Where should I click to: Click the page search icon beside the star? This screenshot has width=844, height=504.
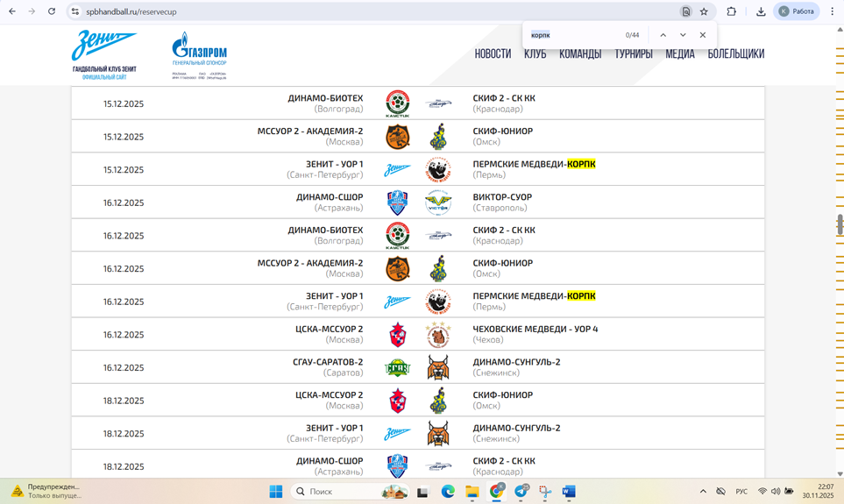[685, 11]
